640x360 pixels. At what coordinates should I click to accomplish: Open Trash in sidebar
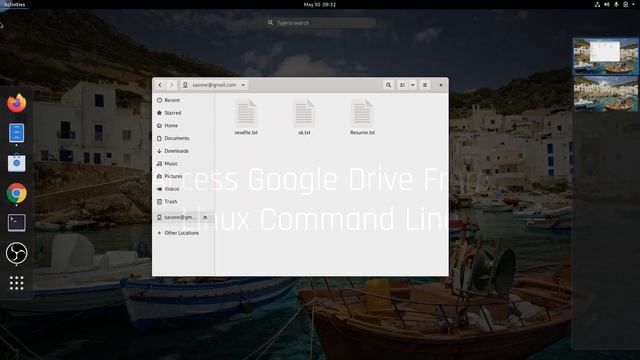[182, 201]
